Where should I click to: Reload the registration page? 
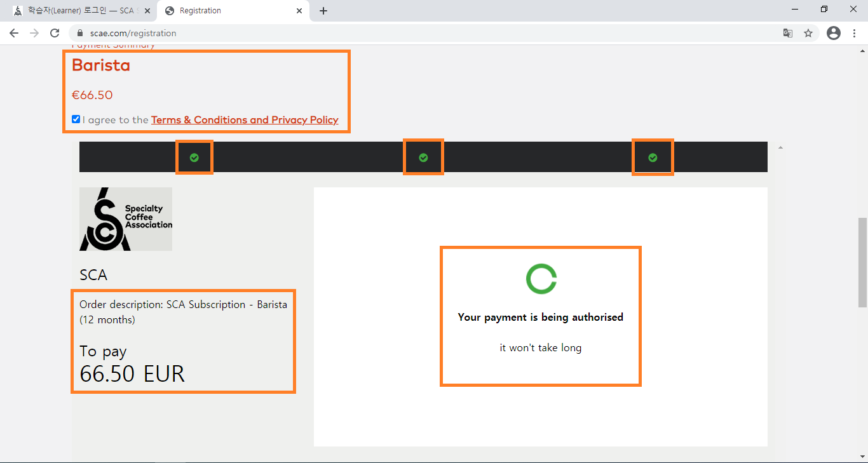[x=55, y=33]
